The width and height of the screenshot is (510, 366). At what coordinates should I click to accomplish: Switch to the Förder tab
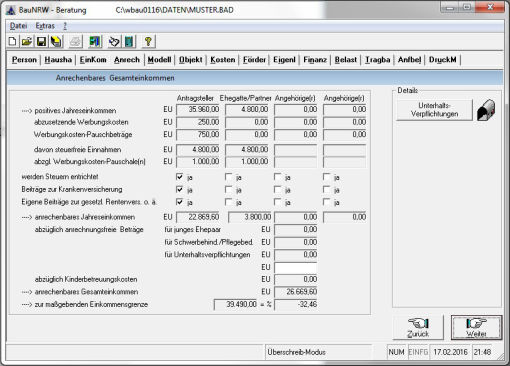[254, 60]
